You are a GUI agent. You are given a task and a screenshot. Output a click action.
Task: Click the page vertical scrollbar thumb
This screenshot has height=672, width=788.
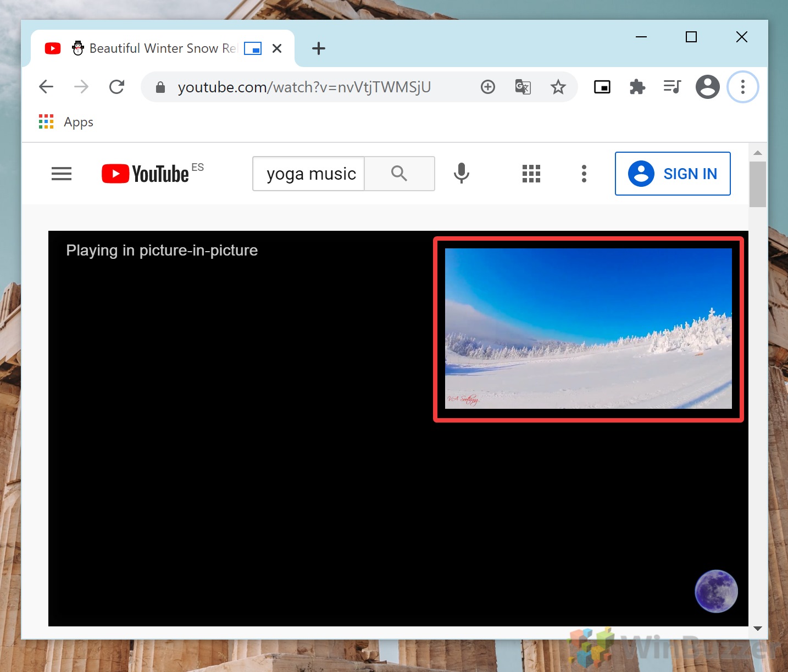click(758, 184)
